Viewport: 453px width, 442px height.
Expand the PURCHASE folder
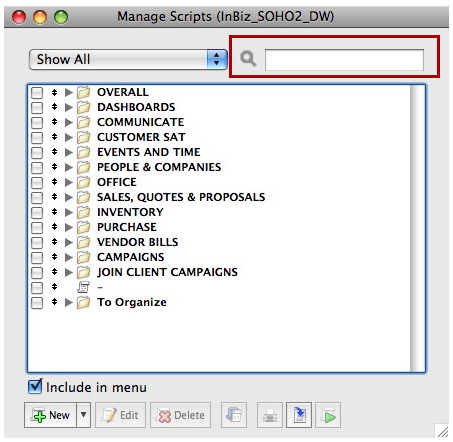coord(69,227)
